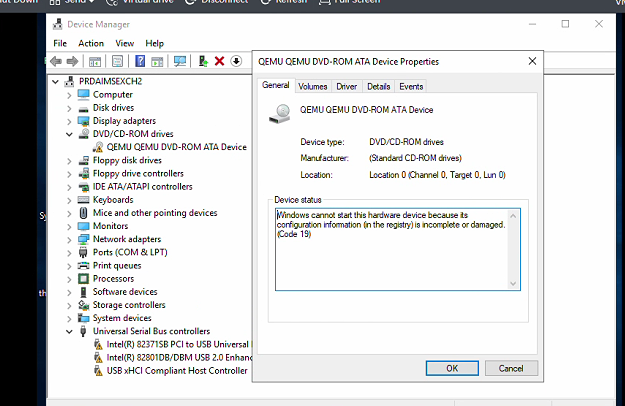Image resolution: width=625 pixels, height=406 pixels.
Task: Collapse the PRDAIMSEXCH2 root node
Action: click(x=55, y=82)
